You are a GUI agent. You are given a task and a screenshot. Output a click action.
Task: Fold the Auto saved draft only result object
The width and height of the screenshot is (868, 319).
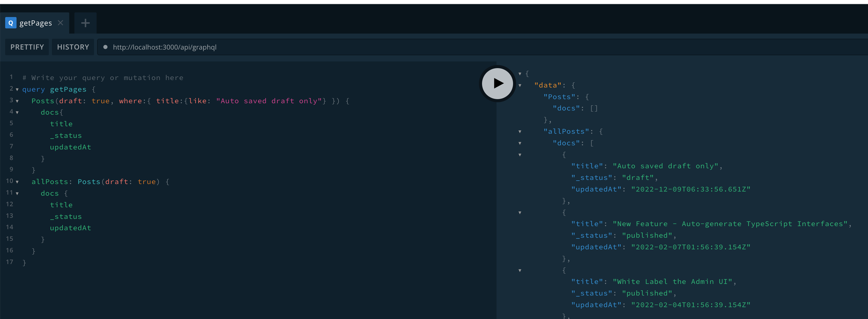[520, 155]
